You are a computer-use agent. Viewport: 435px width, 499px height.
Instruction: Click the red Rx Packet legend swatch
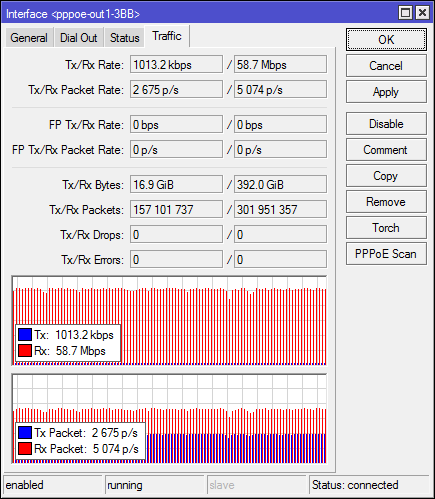pos(25,449)
